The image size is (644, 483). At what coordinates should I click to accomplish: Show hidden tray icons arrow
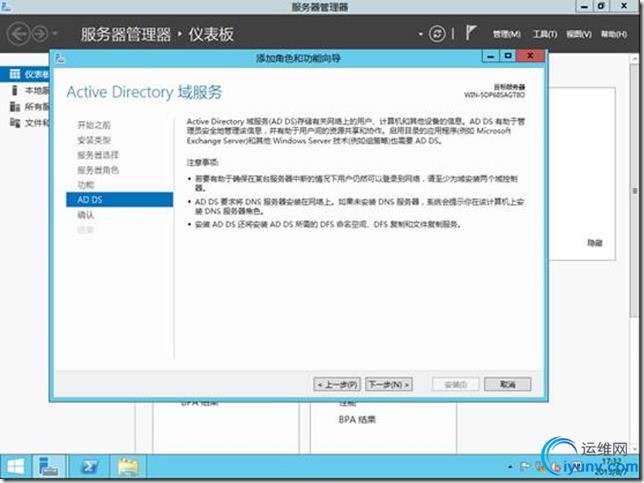click(510, 467)
